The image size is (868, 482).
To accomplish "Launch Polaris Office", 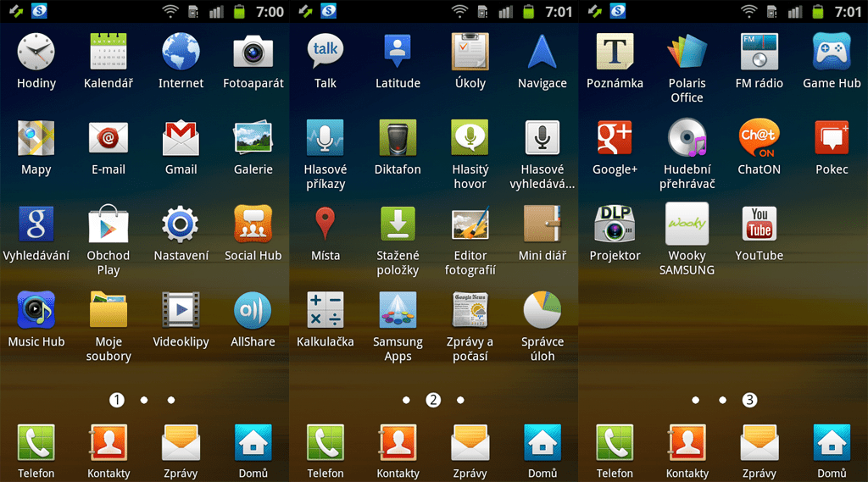I will [687, 52].
